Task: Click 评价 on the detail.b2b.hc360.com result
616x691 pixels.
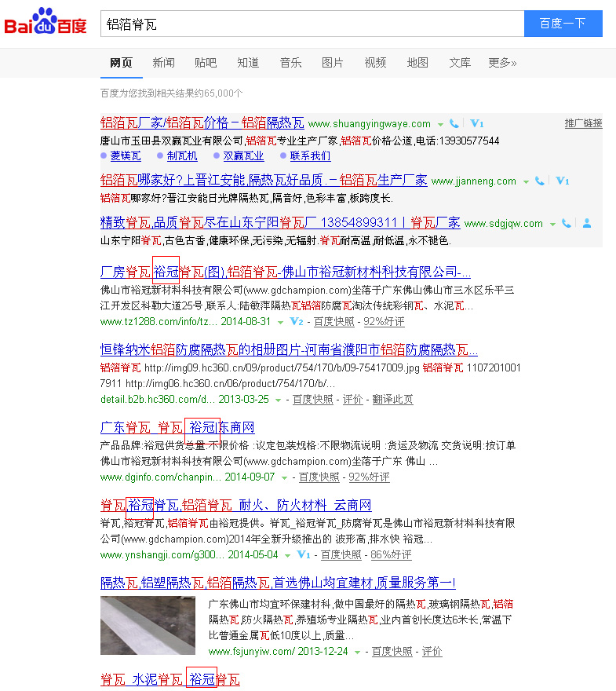Action: pos(352,400)
